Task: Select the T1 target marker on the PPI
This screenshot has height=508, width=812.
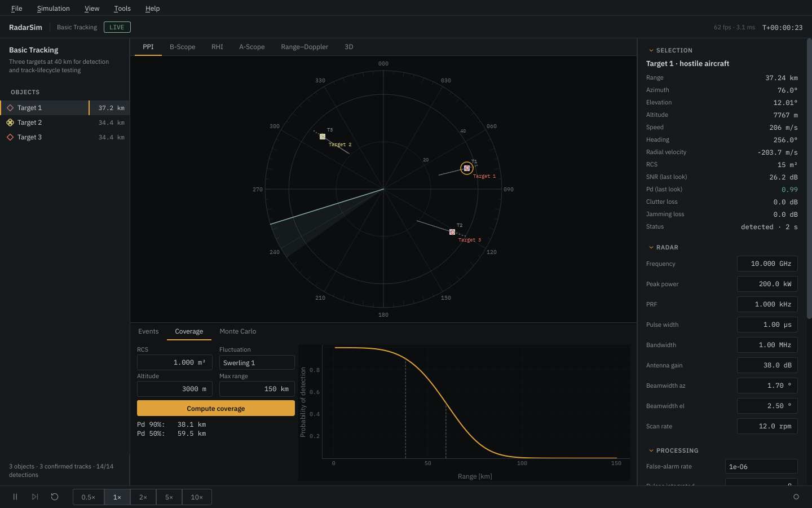Action: tap(467, 168)
